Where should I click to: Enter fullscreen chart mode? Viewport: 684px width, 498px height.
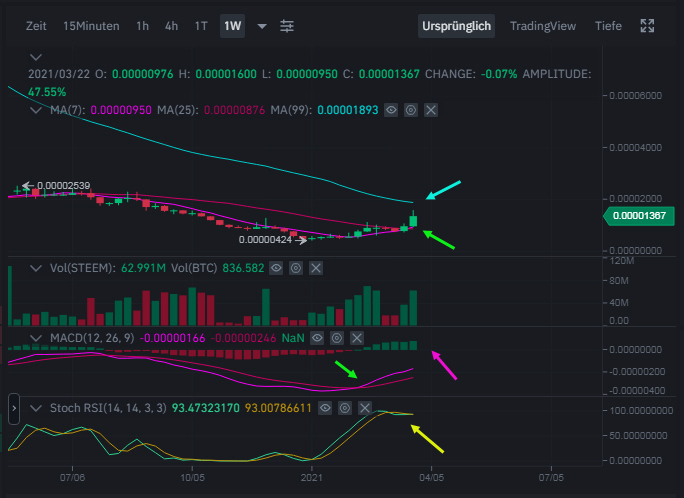click(648, 25)
